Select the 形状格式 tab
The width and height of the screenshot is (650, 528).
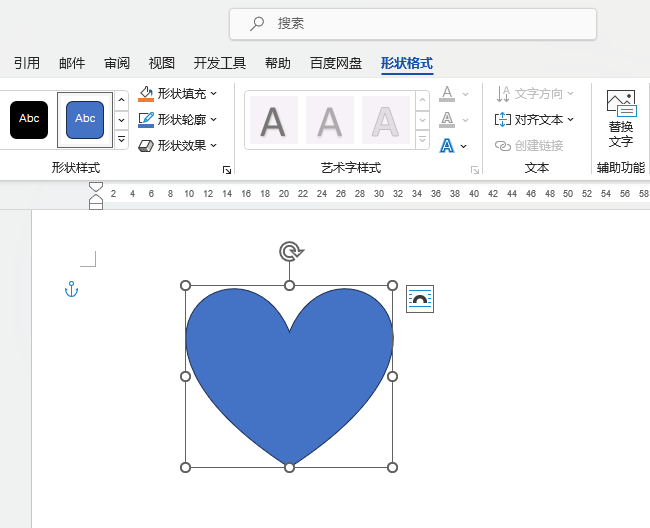tap(407, 63)
